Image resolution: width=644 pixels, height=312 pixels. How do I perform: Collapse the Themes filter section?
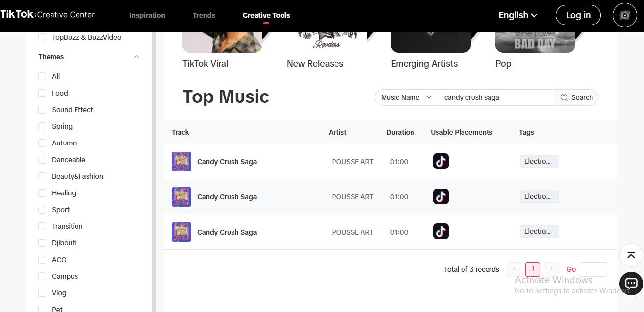136,57
